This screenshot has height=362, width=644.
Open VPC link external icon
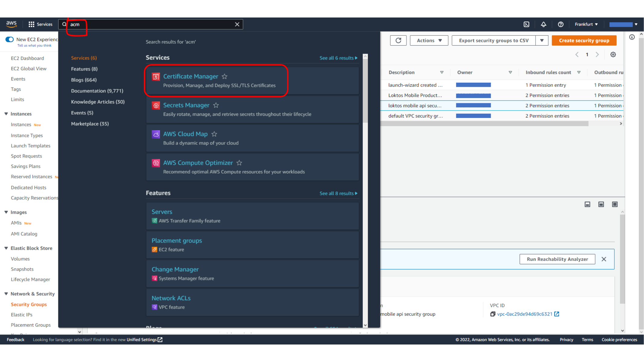click(x=557, y=314)
